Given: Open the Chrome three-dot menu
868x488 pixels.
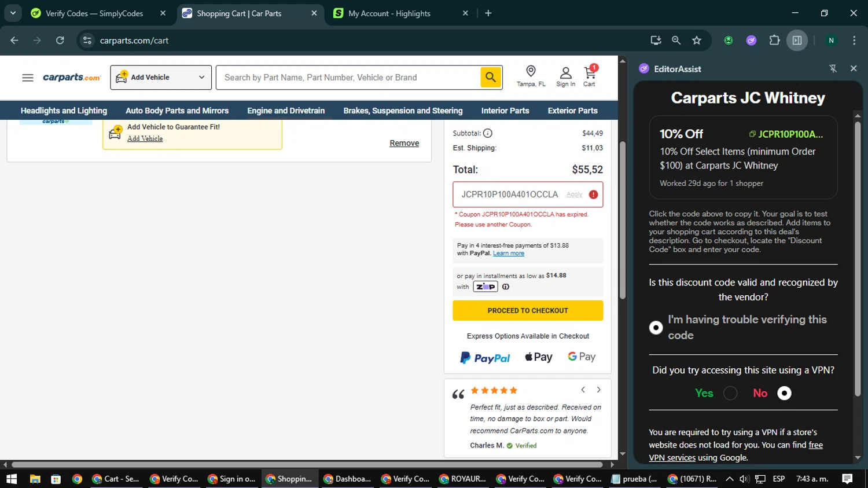Looking at the screenshot, I should pyautogui.click(x=854, y=40).
